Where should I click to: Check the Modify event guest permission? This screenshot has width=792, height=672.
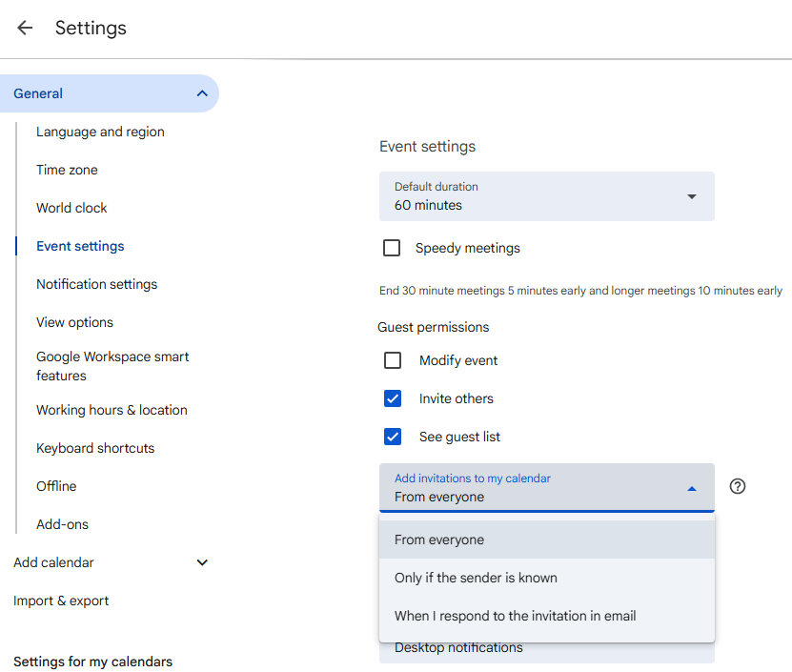point(393,360)
